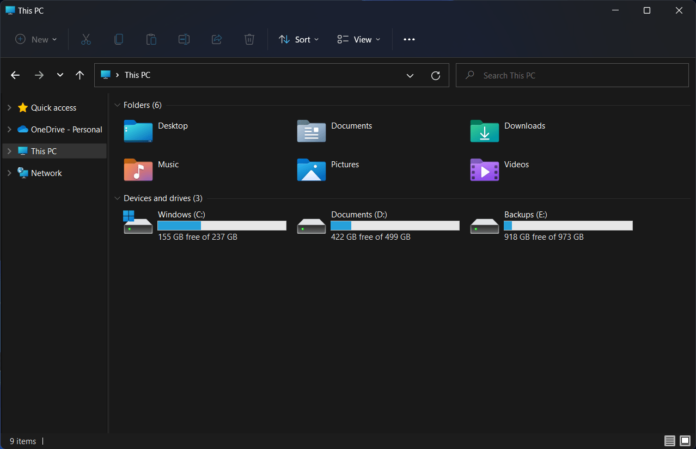Expand the address bar history chevron
This screenshot has width=696, height=449.
[410, 75]
